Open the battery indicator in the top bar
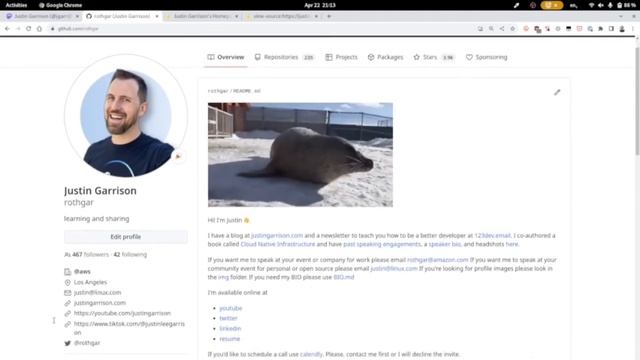640x360 pixels. [626, 5]
